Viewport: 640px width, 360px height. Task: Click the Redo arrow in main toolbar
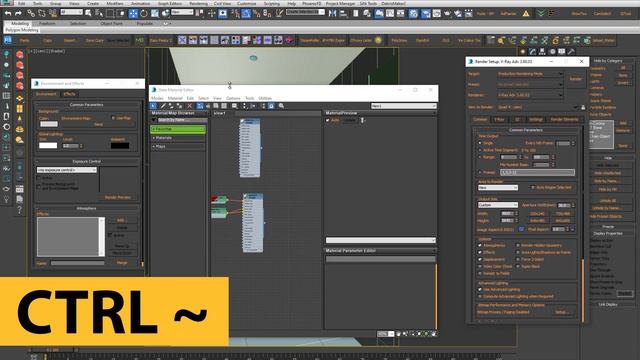[x=18, y=13]
